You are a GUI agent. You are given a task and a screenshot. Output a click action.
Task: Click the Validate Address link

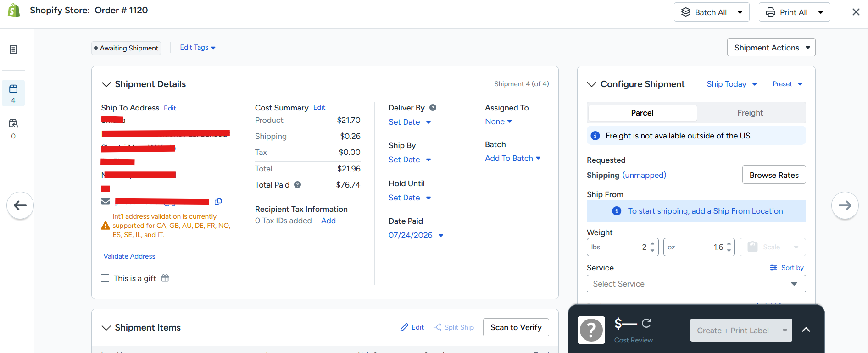pos(129,256)
